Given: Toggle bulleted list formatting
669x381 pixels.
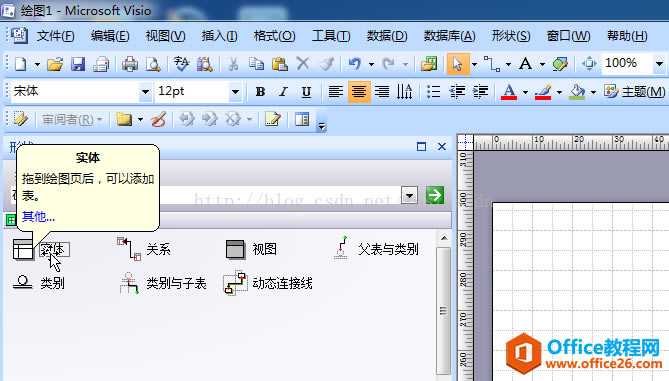Looking at the screenshot, I should [434, 92].
